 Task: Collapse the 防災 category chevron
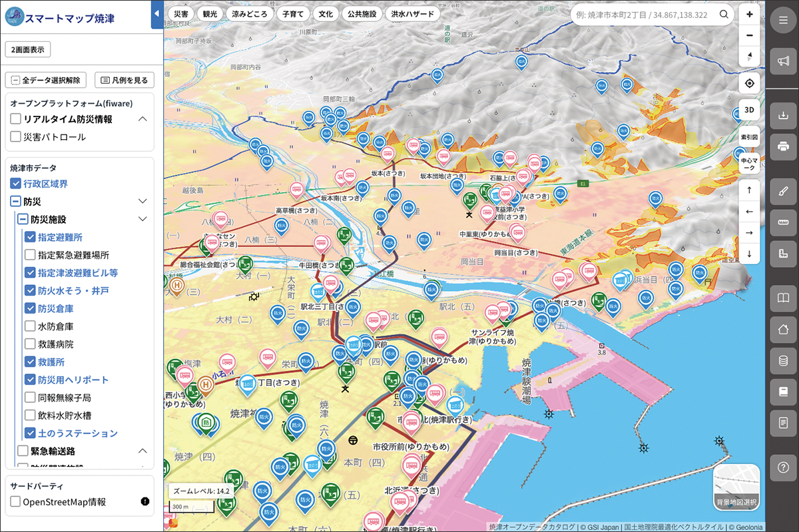point(142,201)
